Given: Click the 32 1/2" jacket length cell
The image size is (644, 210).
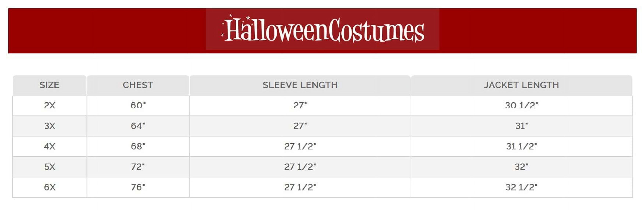Looking at the screenshot, I should click(521, 188).
